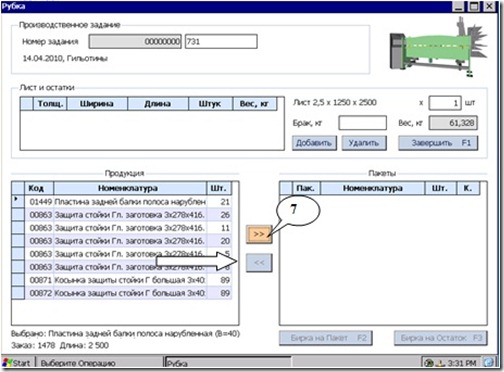Screen dimensions: 504x372
Task: Click the task number field containing 731
Action: (221, 42)
